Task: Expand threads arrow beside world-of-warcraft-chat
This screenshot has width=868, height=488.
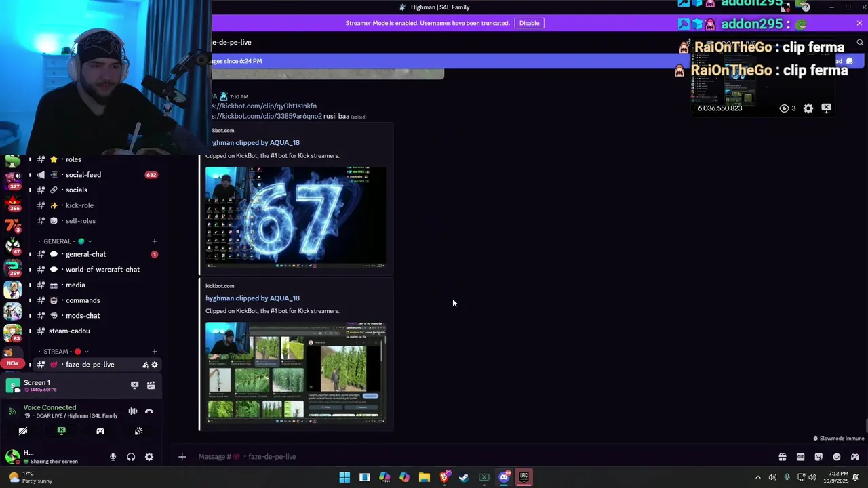Action: [x=30, y=270]
